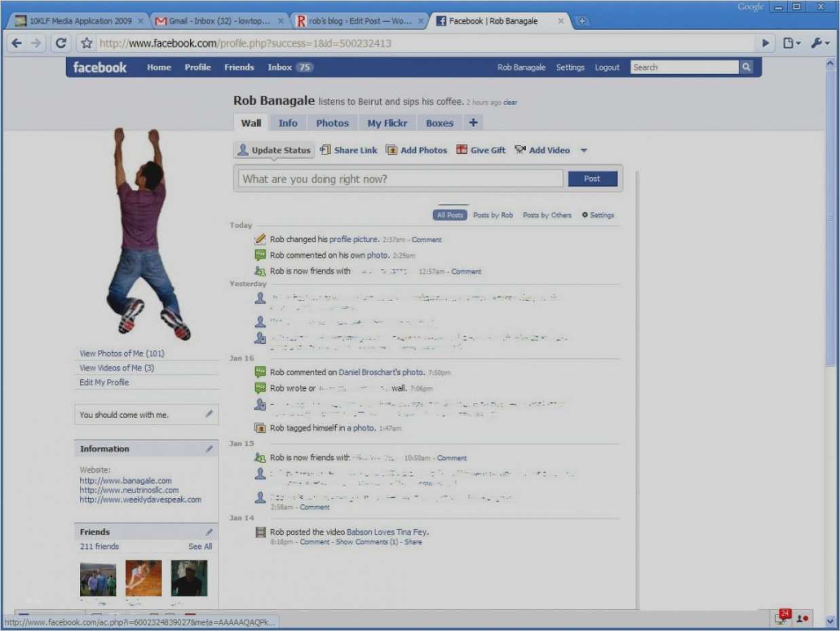840x631 pixels.
Task: Click clear next to the status
Action: tap(510, 102)
